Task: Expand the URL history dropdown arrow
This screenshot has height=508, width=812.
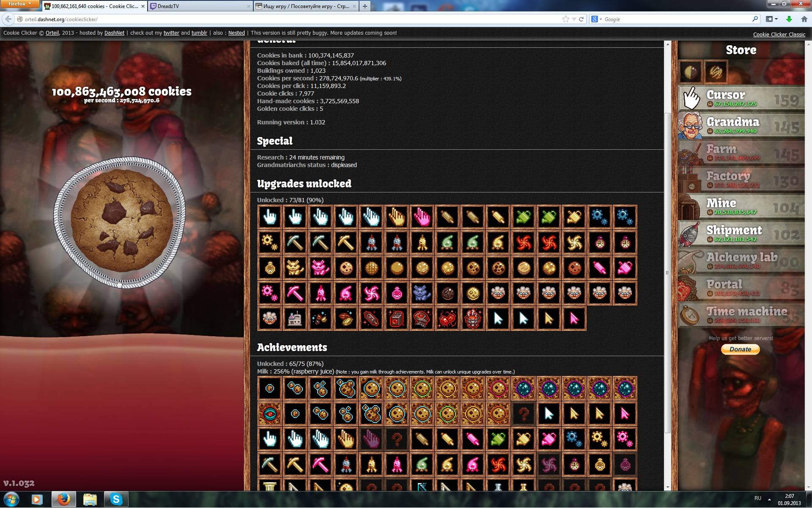Action: [574, 19]
